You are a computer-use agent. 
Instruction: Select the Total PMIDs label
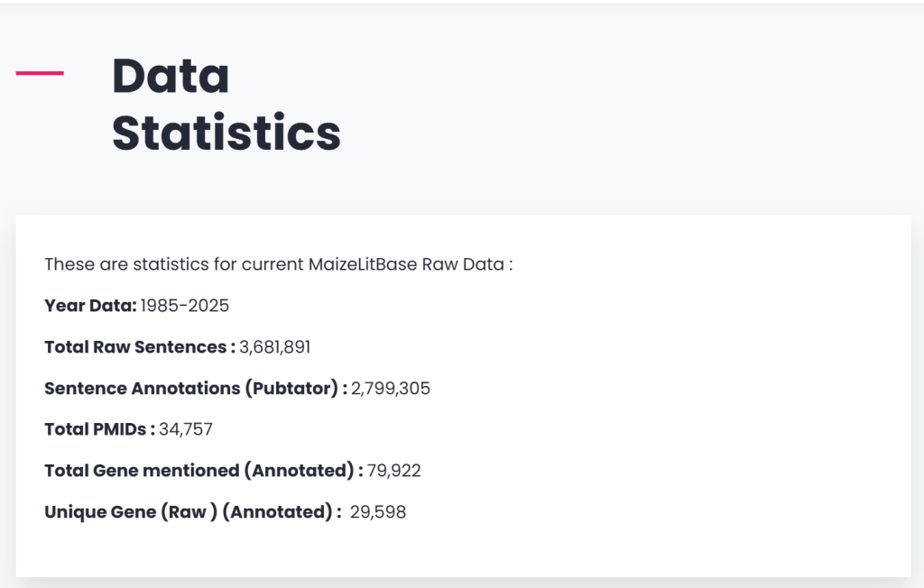(x=99, y=429)
